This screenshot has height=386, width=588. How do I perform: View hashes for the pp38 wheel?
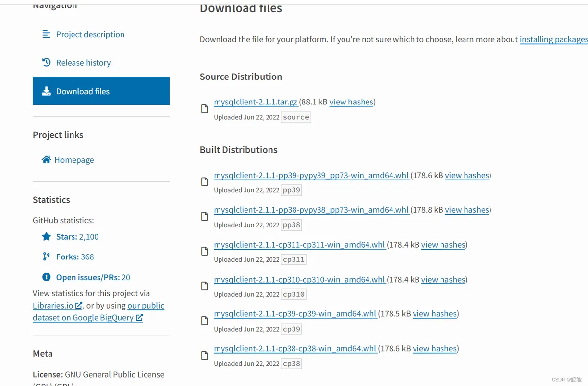point(467,210)
